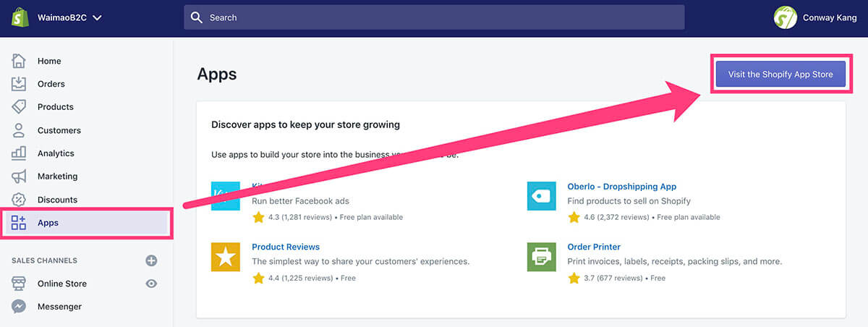
Task: Click the search magnifier icon
Action: [197, 17]
